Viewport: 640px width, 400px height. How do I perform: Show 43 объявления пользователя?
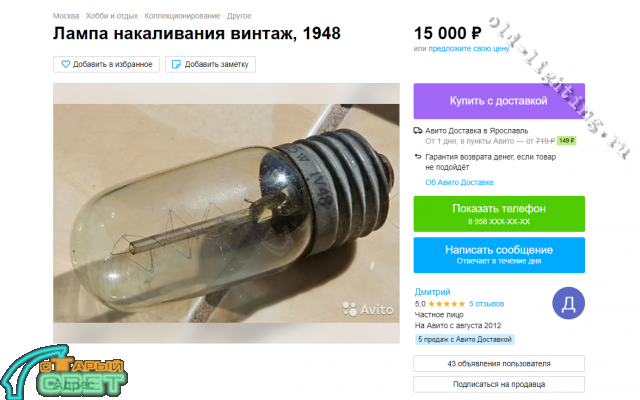[499, 363]
